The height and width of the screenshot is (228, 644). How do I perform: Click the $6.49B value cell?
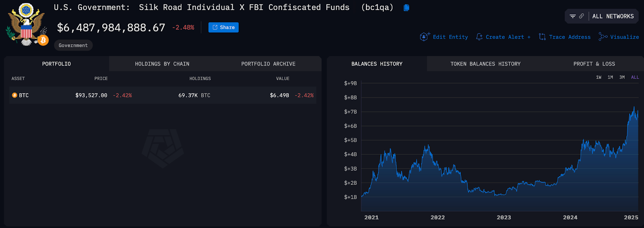pyautogui.click(x=279, y=95)
